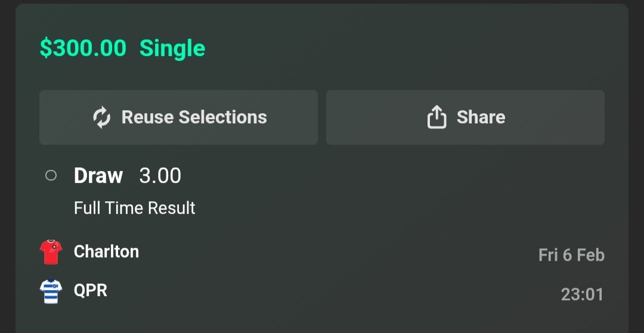
Task: Tap the share upload arrow icon
Action: pyautogui.click(x=436, y=117)
